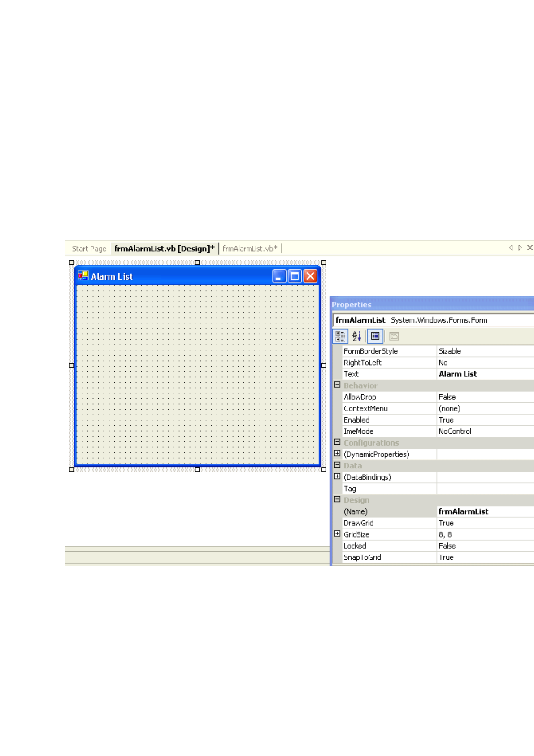
Task: Close the active document tab with X
Action: 530,248
